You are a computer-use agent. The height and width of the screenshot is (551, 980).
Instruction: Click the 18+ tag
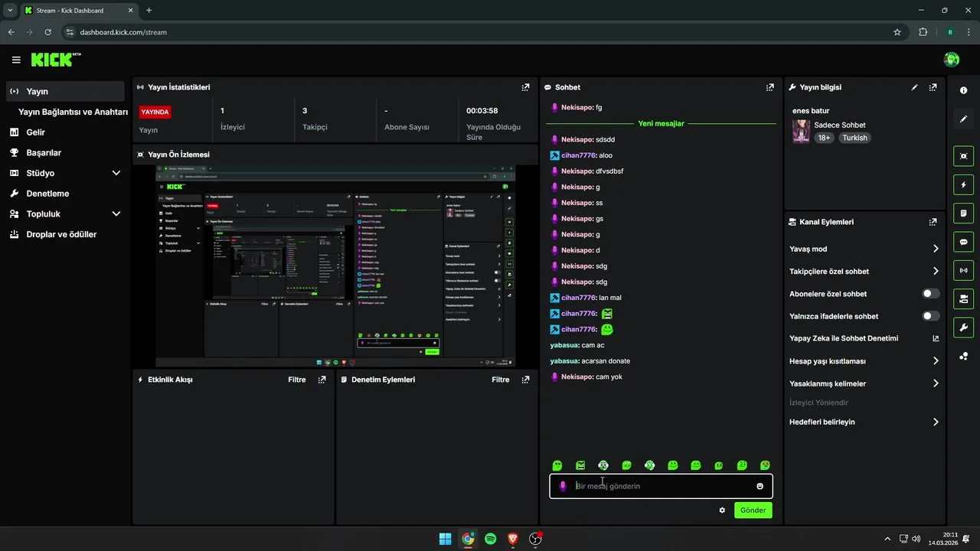click(x=824, y=138)
